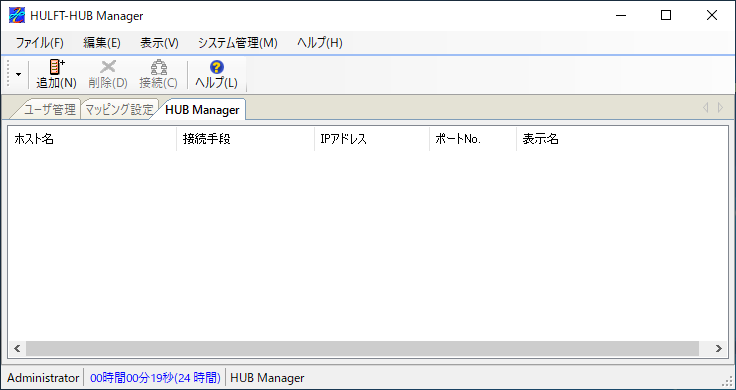The height and width of the screenshot is (390, 736).
Task: Open the 表示(V) menu
Action: [160, 43]
